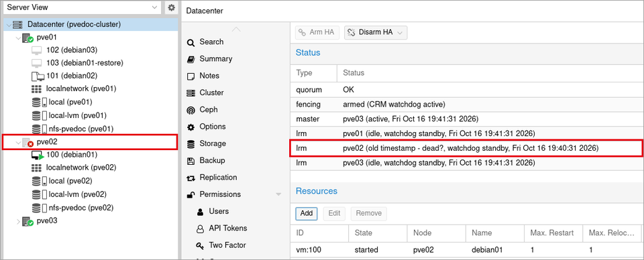Click the Datacenter server icon in tree
Viewport: 644px width, 260px height.
[x=17, y=25]
